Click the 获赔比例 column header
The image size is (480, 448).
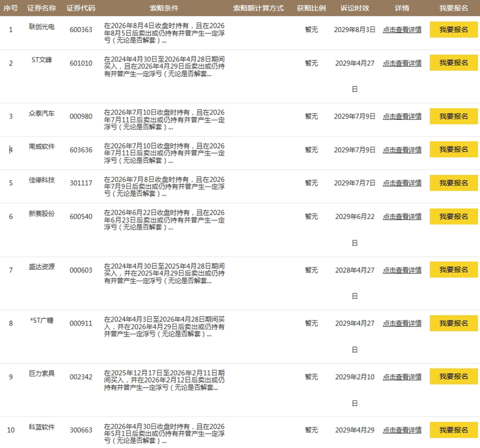(311, 8)
